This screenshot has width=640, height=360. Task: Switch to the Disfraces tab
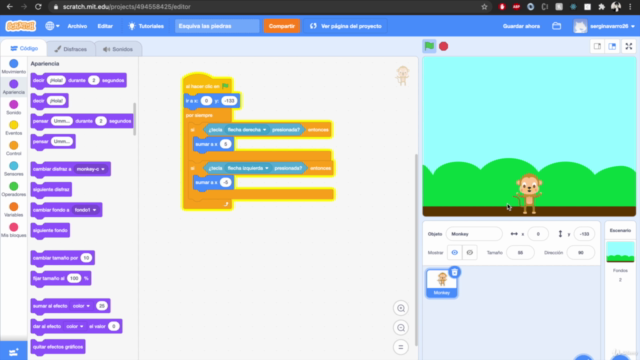tap(71, 49)
